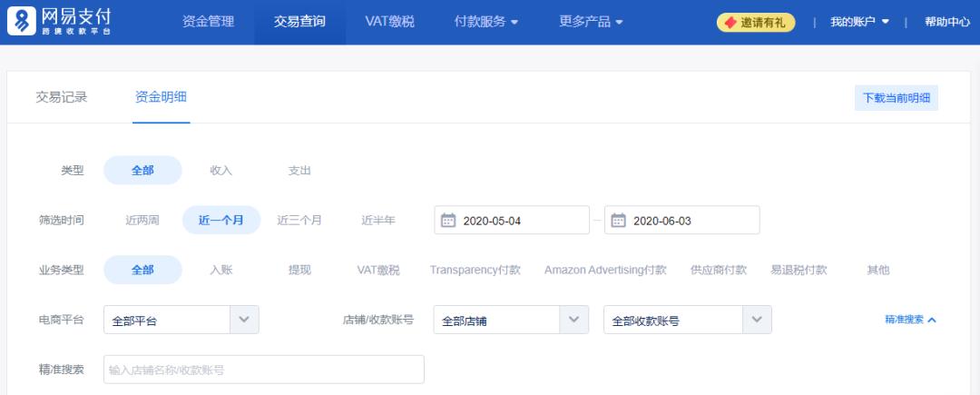Open the 我的账户 dropdown
Image resolution: width=980 pixels, height=395 pixels.
pyautogui.click(x=859, y=22)
